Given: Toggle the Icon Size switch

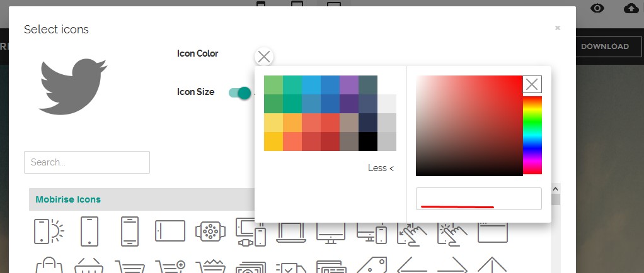Looking at the screenshot, I should (241, 93).
